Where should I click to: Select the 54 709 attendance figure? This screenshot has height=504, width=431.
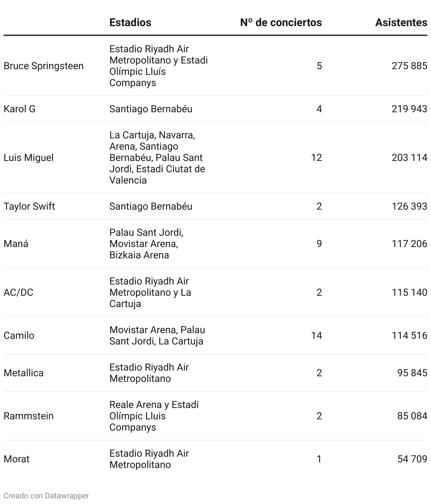pos(412,459)
